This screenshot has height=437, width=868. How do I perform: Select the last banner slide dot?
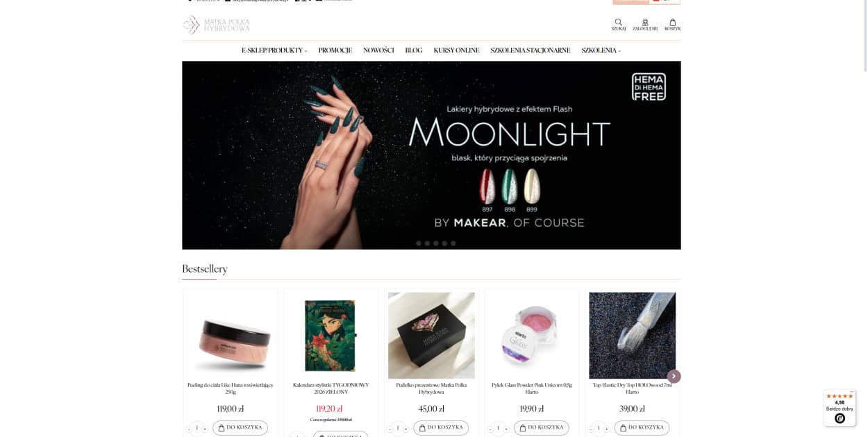tap(453, 243)
